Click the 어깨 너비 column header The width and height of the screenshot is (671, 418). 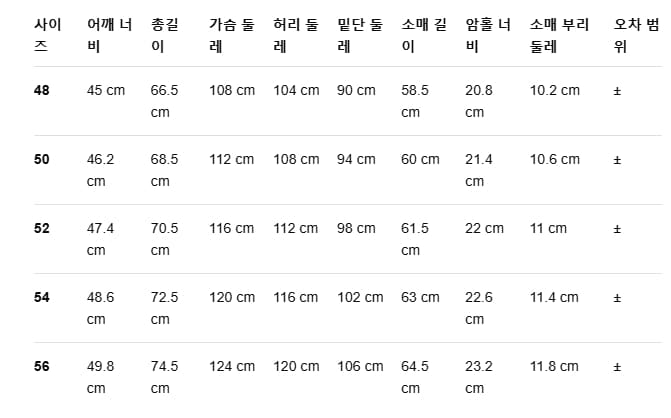tap(110, 35)
